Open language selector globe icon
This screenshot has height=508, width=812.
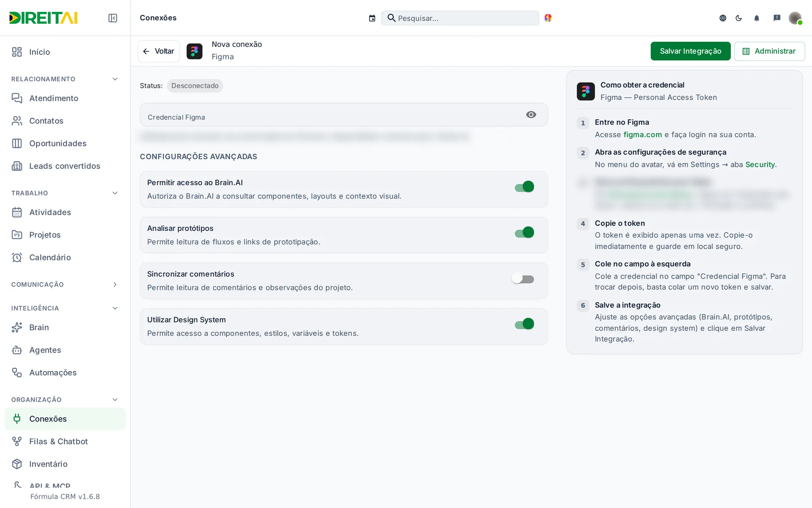click(723, 18)
